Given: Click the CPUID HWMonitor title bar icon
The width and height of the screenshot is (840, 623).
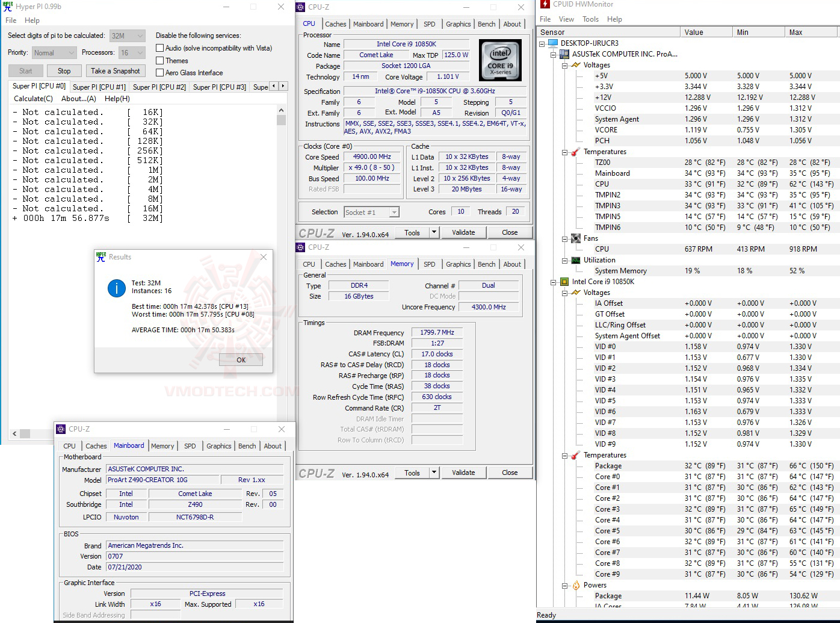Looking at the screenshot, I should point(545,4).
